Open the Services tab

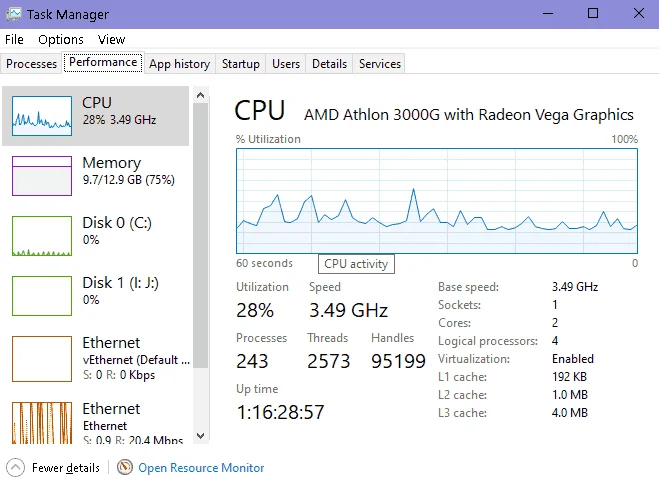380,64
